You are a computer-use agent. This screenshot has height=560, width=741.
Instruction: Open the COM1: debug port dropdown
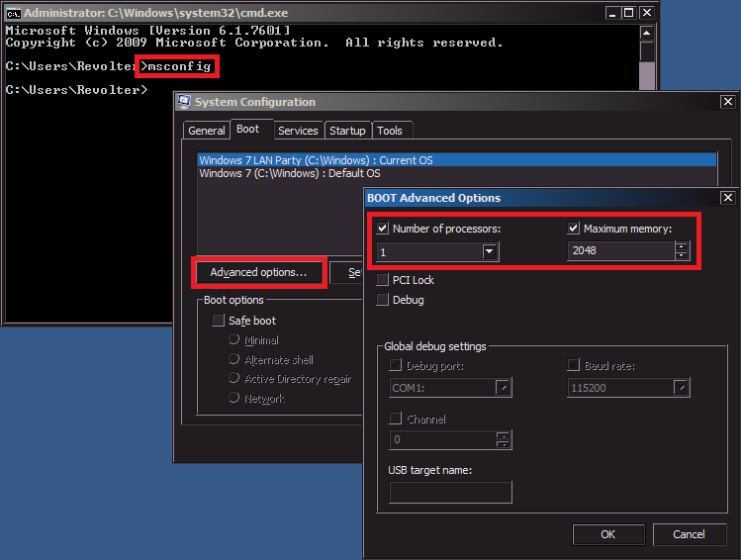point(503,388)
